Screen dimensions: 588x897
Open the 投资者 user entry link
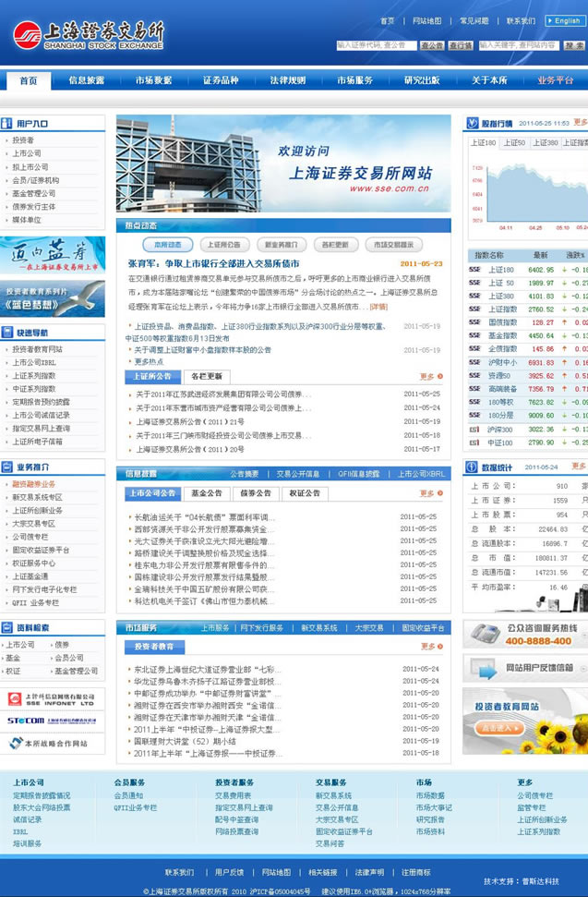click(x=23, y=140)
